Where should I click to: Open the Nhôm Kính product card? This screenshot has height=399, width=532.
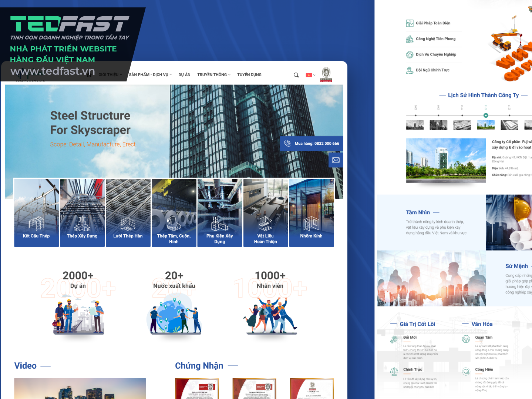click(x=312, y=213)
